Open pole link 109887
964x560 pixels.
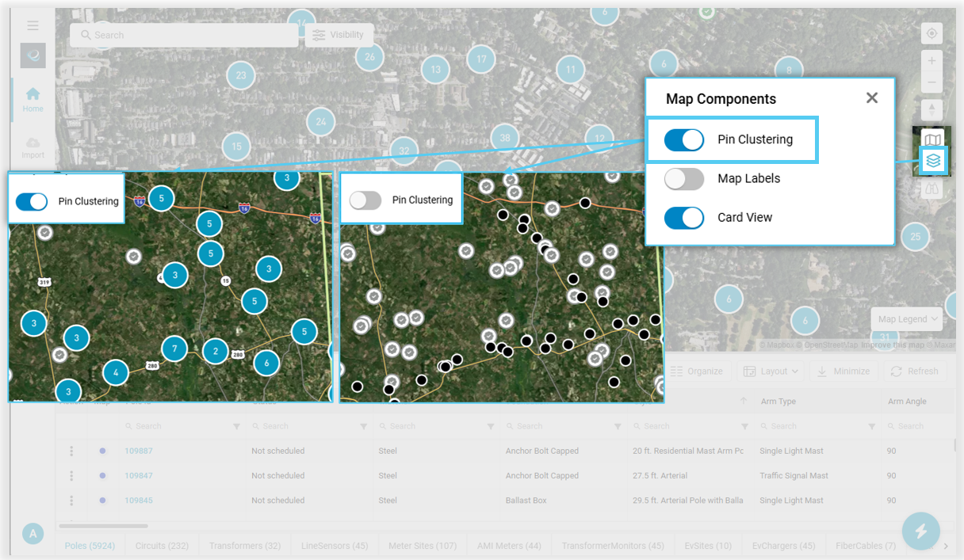pyautogui.click(x=139, y=451)
